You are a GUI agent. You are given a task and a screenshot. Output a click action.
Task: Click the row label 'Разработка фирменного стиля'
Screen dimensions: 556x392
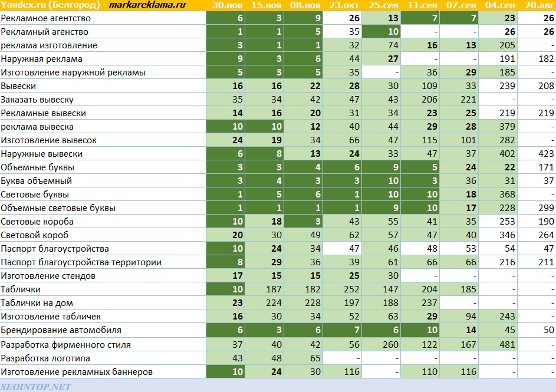pos(65,345)
